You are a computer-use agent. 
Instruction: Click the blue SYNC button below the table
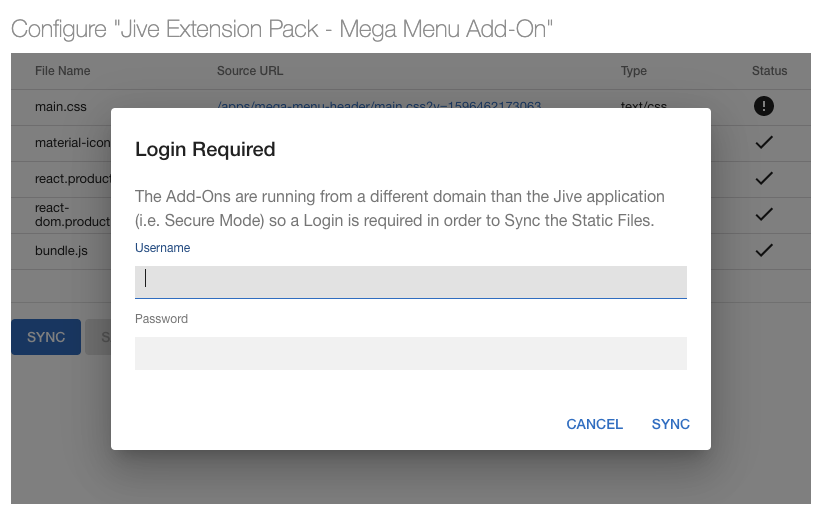[x=46, y=337]
